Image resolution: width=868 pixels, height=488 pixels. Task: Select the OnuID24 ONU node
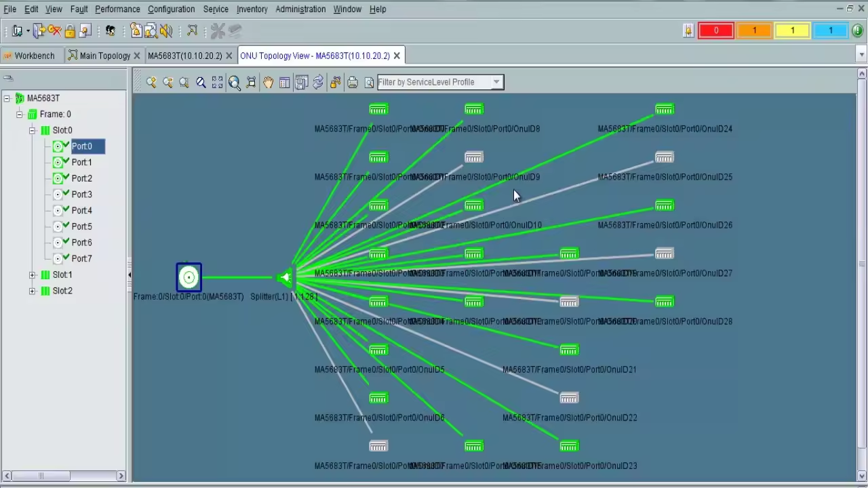pos(665,109)
